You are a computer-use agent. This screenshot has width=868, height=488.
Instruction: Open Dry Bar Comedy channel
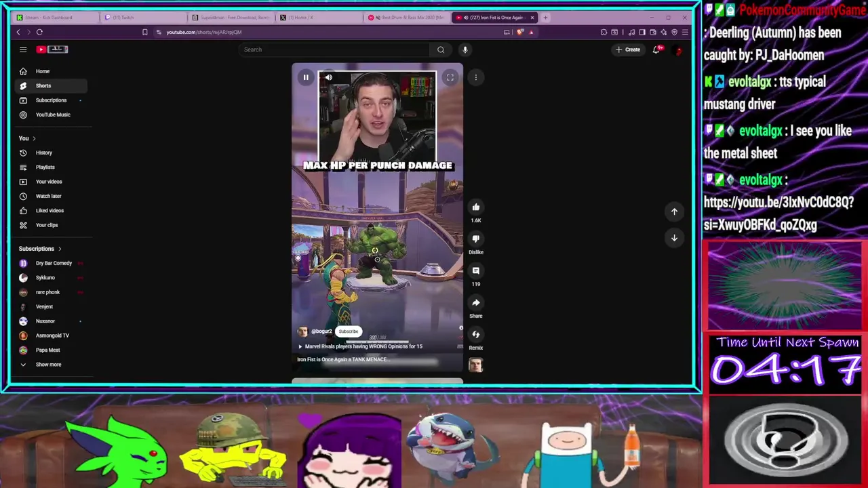(x=51, y=263)
